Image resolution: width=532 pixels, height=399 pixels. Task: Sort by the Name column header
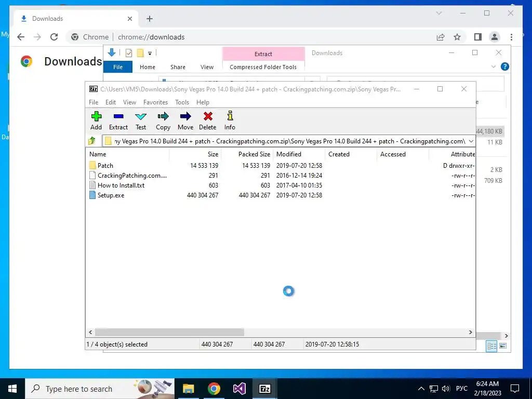(x=127, y=154)
